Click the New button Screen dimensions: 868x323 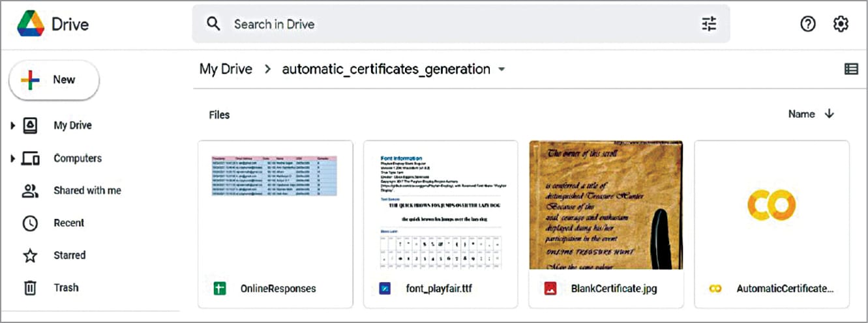tap(53, 80)
